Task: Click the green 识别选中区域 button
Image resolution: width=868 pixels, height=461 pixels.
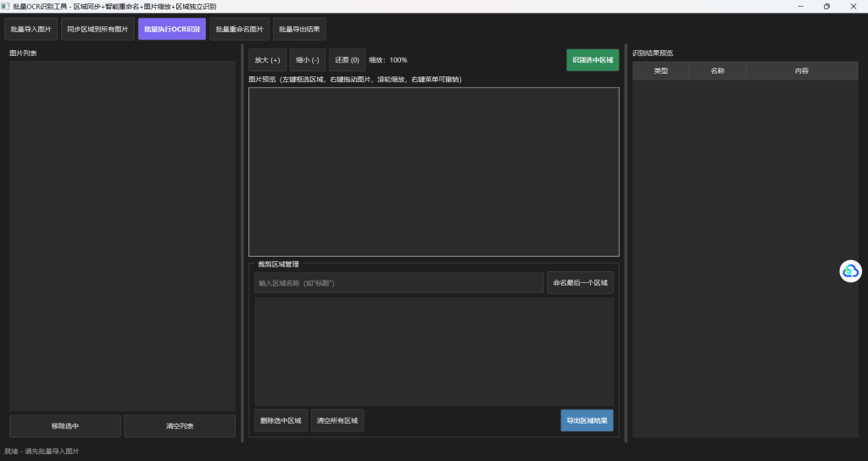Action: pos(593,60)
